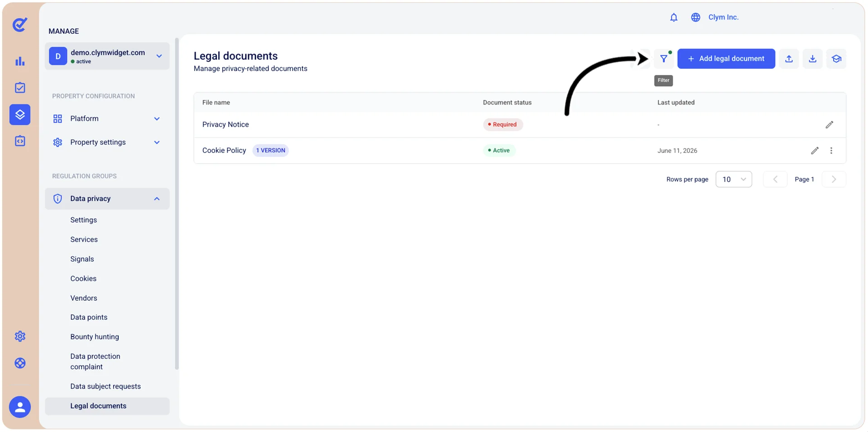The height and width of the screenshot is (432, 868).
Task: Go to Signals menu item
Action: (x=82, y=259)
